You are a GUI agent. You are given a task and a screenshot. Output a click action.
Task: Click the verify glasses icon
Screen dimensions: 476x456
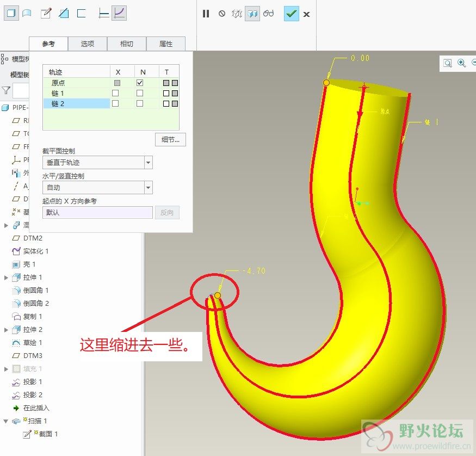click(268, 14)
